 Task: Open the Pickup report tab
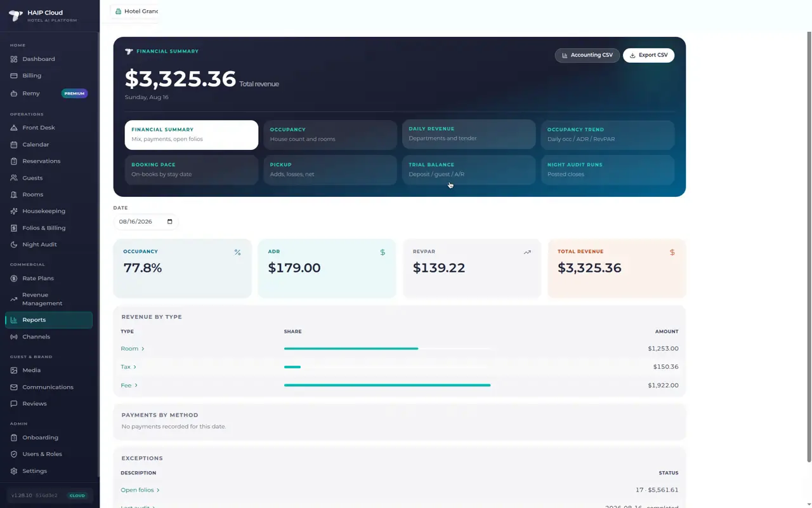coord(330,170)
